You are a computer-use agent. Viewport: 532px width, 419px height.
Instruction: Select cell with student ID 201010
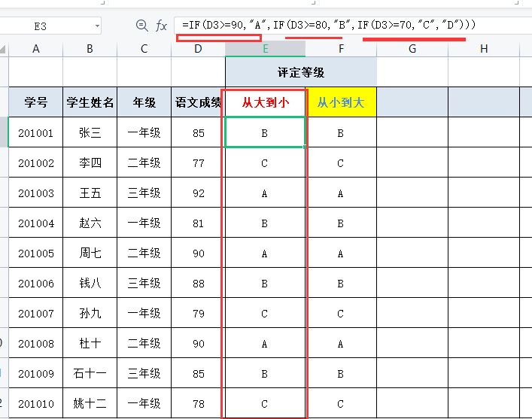click(x=35, y=403)
